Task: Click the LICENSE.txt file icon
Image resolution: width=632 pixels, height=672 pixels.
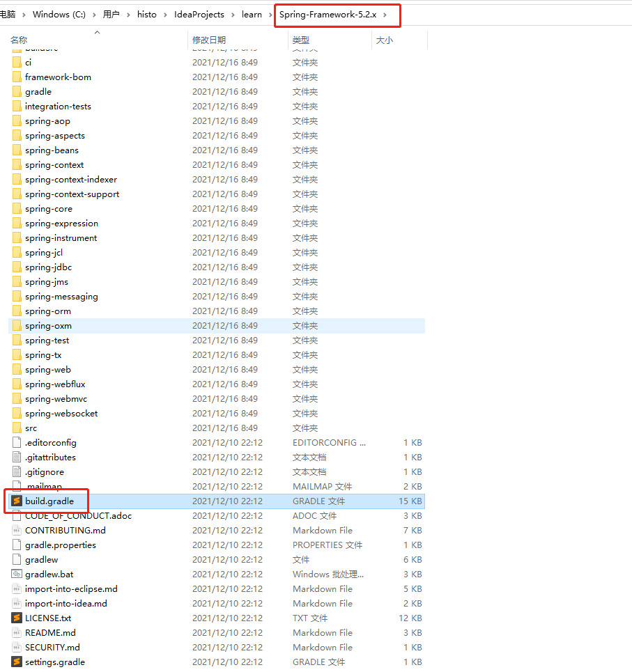Action: tap(17, 618)
